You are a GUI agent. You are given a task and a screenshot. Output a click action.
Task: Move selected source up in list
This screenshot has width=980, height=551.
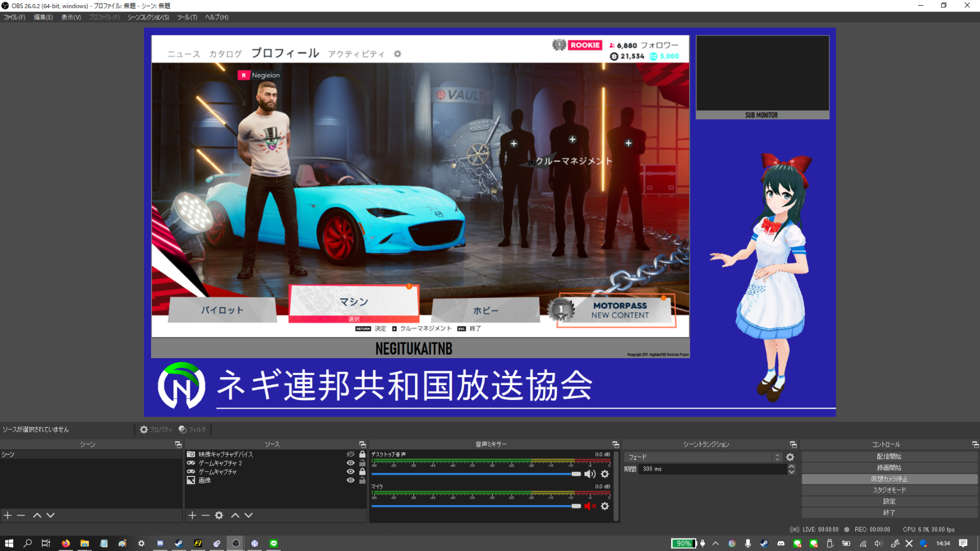(235, 515)
